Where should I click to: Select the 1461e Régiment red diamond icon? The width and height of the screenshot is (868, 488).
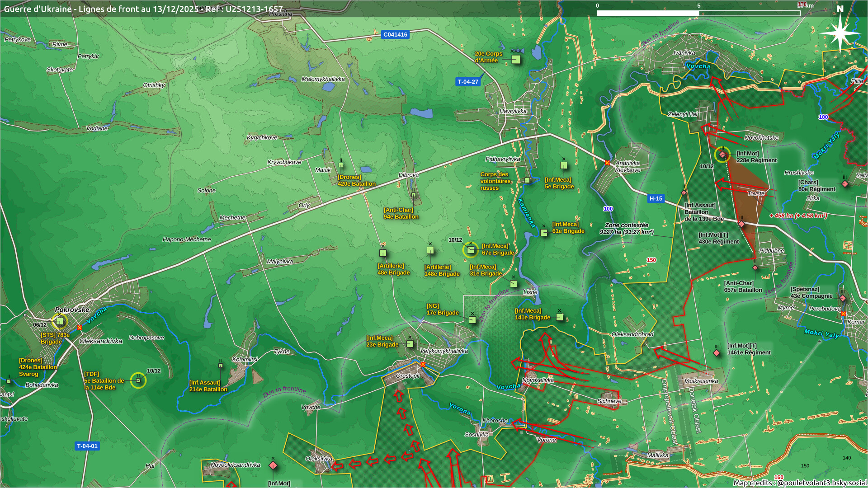(x=717, y=352)
